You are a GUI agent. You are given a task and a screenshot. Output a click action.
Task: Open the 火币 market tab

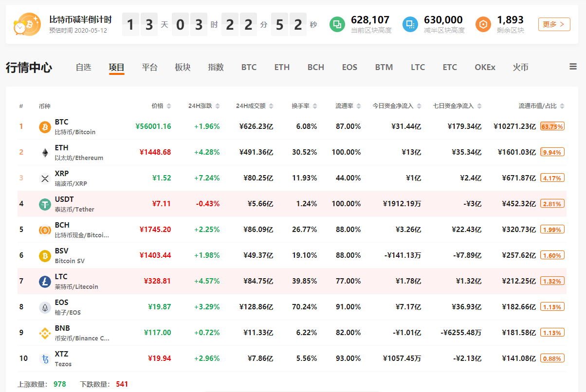pos(520,67)
